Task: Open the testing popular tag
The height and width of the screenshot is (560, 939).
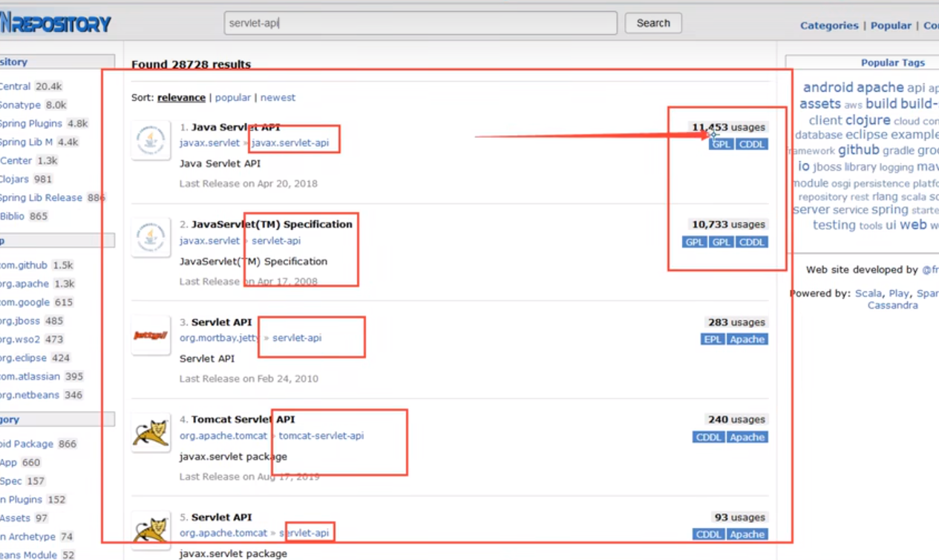Action: [x=834, y=225]
